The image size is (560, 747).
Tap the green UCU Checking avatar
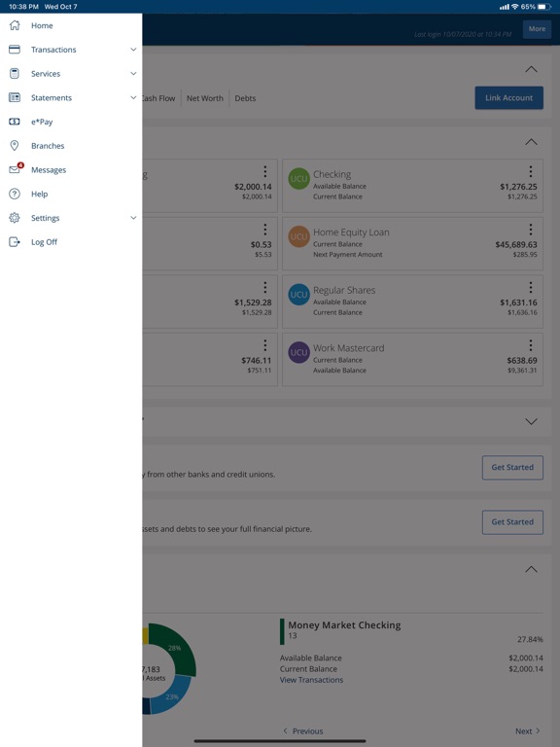[299, 179]
